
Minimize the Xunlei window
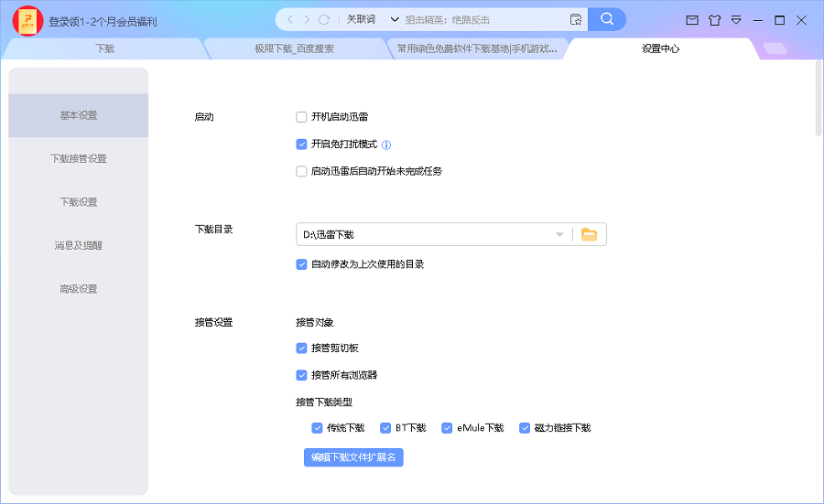pyautogui.click(x=758, y=20)
